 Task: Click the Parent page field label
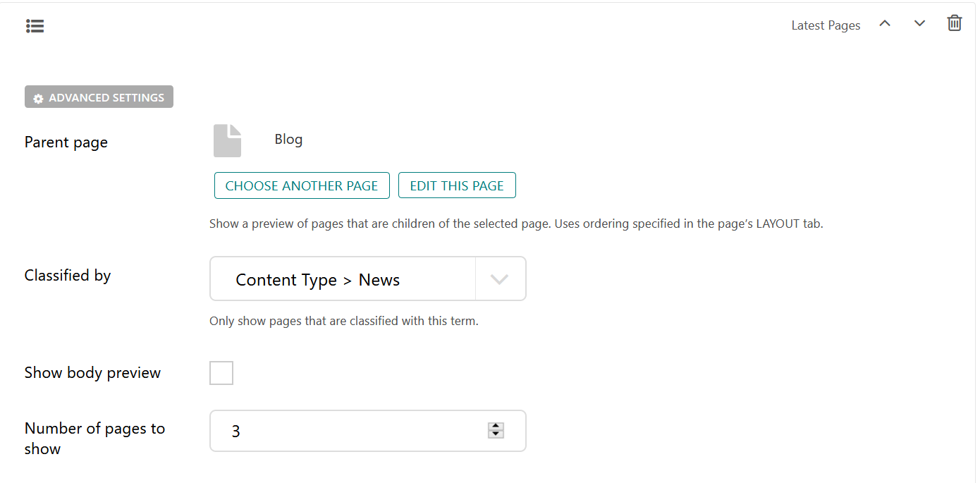(66, 142)
